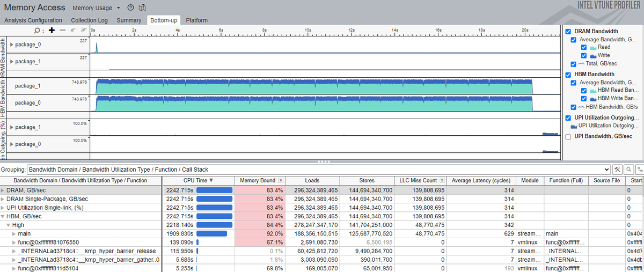This screenshot has height=272, width=644.
Task: Click CPU Time 1909.830s cell of main
Action: click(x=198, y=233)
